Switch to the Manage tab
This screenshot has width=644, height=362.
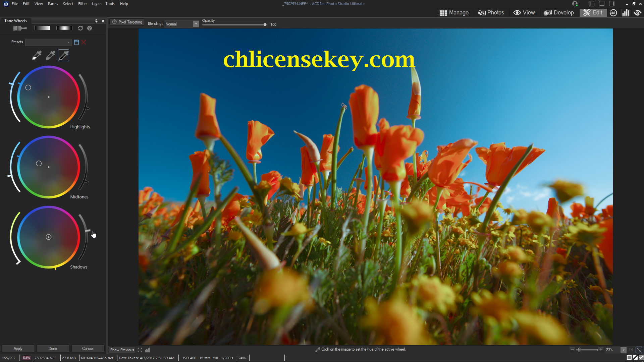coord(454,12)
